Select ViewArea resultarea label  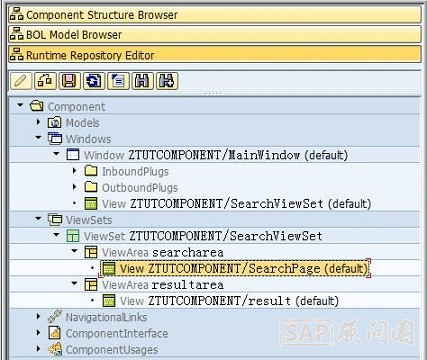(x=163, y=285)
